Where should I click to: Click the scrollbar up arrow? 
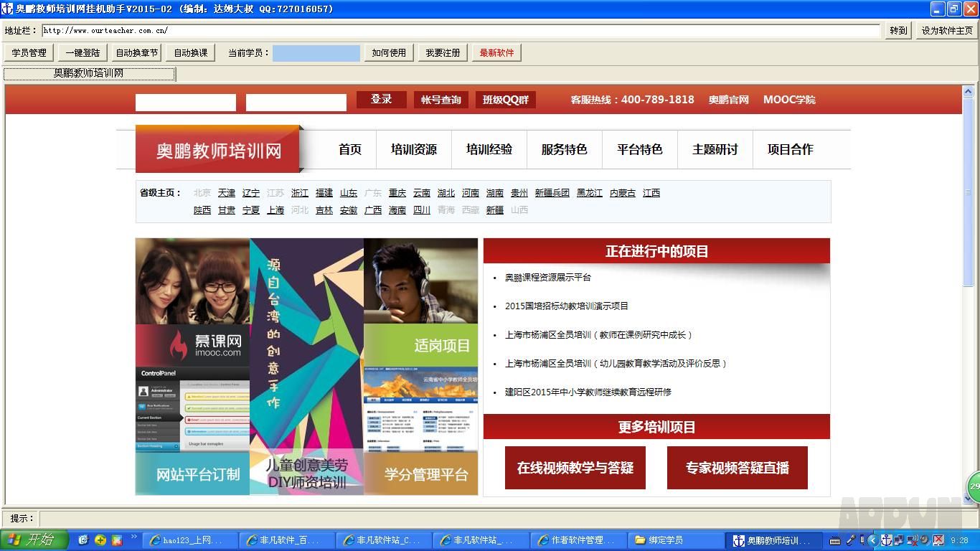969,90
